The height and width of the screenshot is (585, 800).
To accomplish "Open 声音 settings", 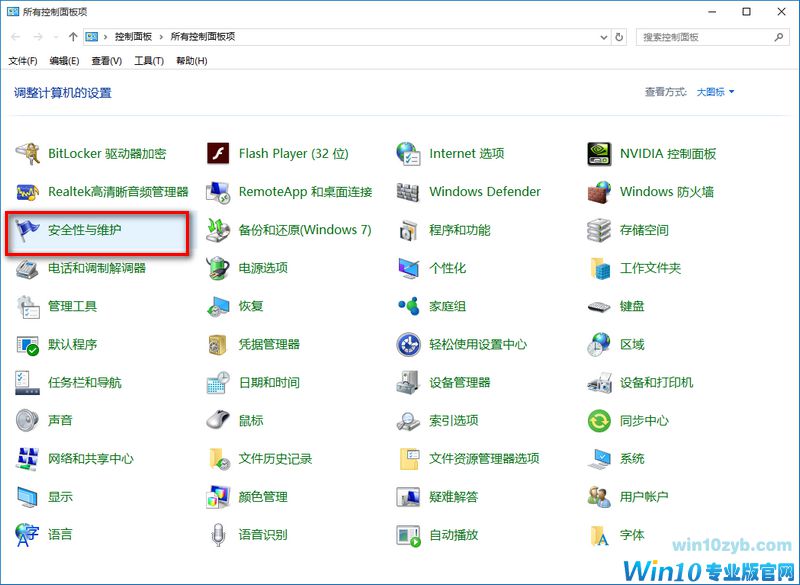I will [x=61, y=420].
